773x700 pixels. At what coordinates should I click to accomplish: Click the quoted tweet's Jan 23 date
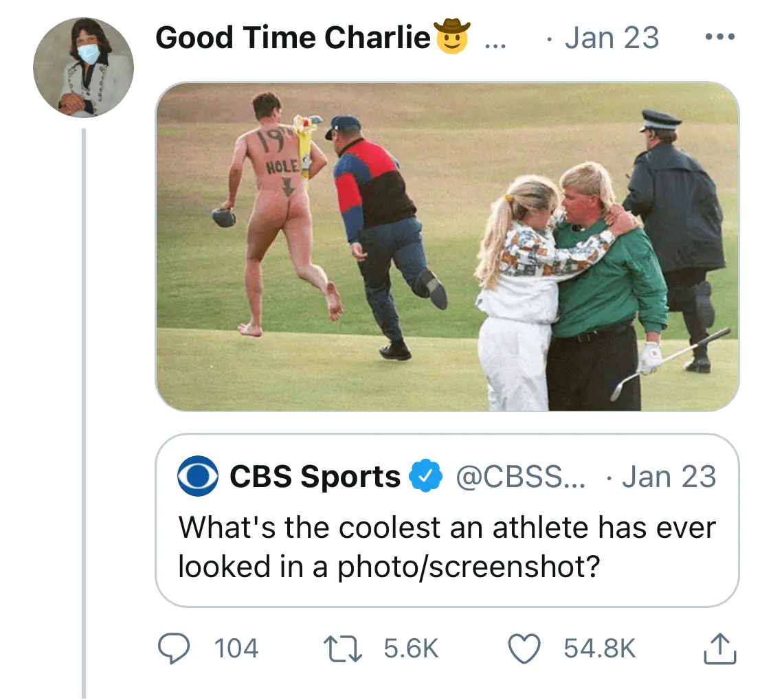click(669, 477)
